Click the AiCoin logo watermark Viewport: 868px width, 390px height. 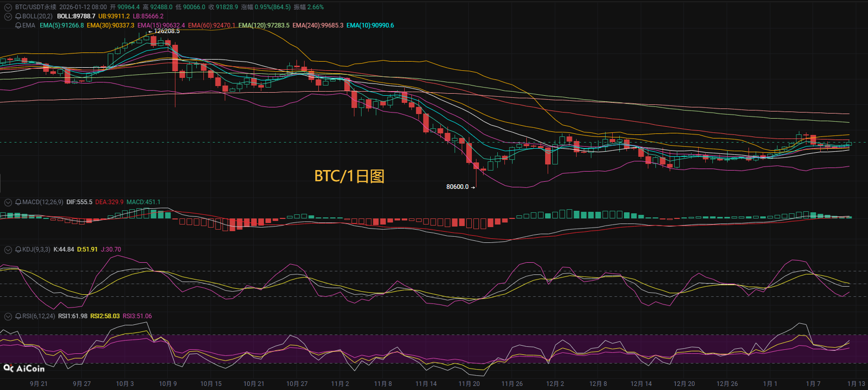coord(24,368)
